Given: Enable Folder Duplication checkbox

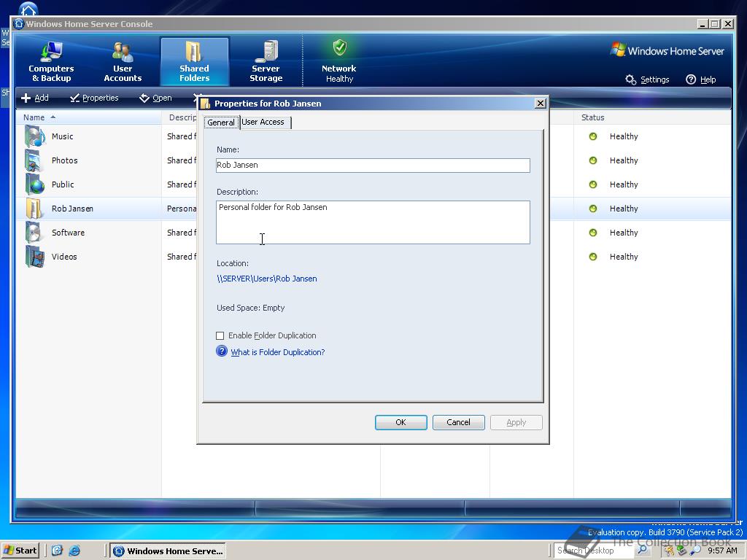Looking at the screenshot, I should [220, 335].
